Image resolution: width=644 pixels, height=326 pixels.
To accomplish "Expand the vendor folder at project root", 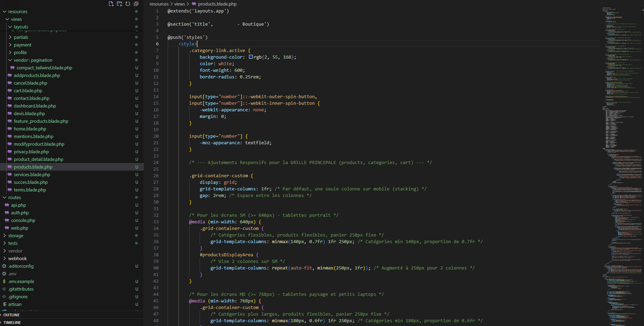I will 72,251.
